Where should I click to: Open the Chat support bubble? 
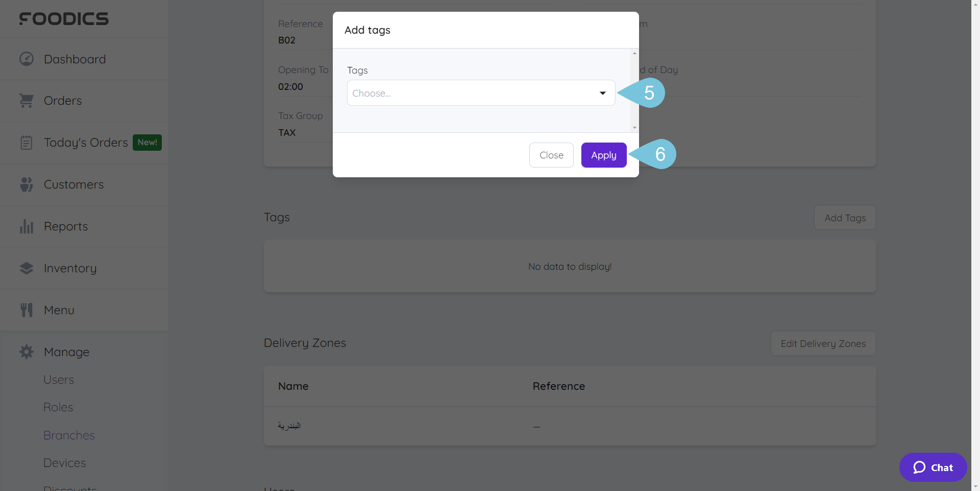pos(933,467)
